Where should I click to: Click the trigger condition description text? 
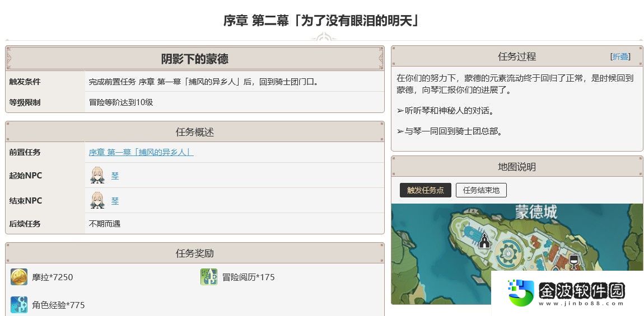(204, 82)
